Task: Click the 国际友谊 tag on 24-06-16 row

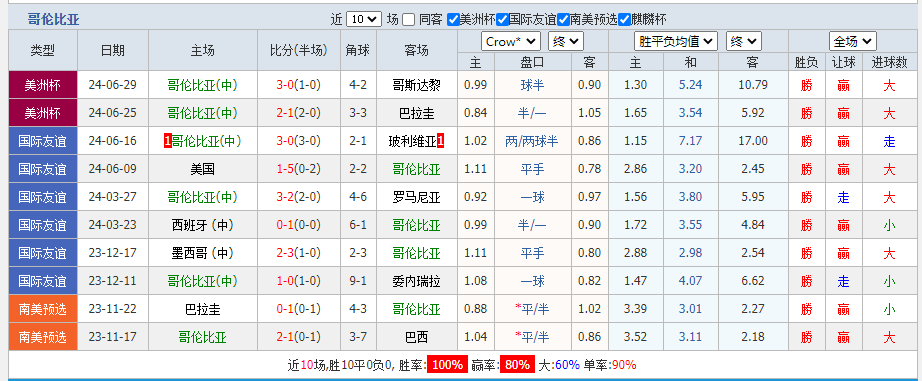Action: coord(42,141)
